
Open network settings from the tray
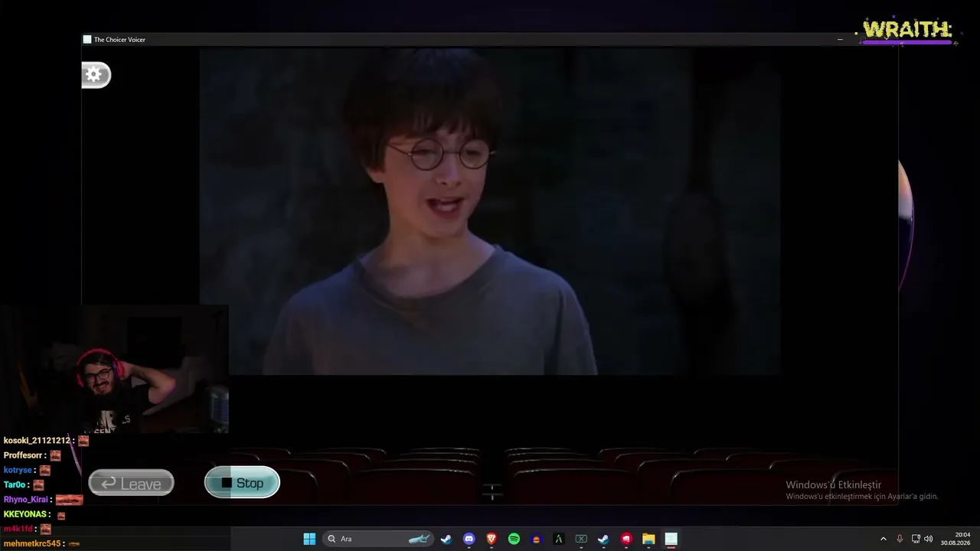point(916,539)
